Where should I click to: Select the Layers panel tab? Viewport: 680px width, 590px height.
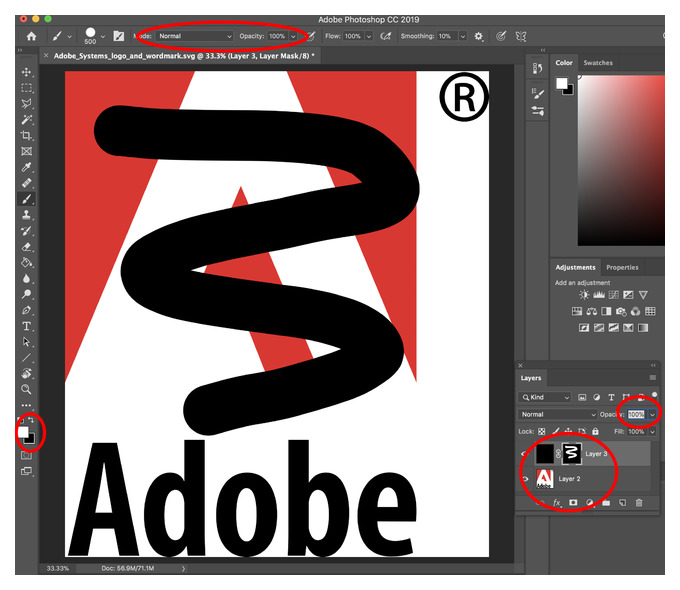point(531,378)
